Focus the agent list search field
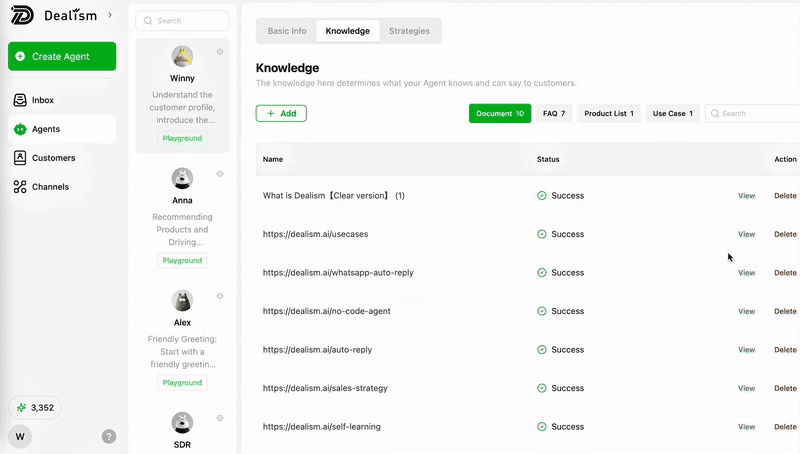The width and height of the screenshot is (800, 454). coord(182,21)
